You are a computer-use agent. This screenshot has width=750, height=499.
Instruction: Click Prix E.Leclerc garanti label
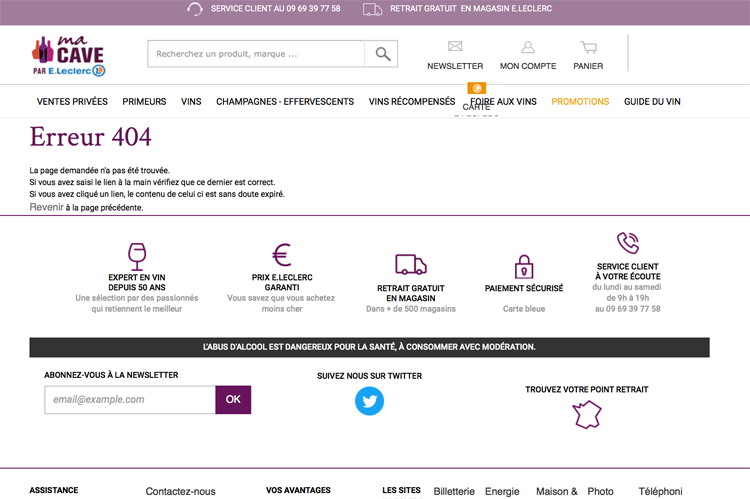[x=282, y=282]
